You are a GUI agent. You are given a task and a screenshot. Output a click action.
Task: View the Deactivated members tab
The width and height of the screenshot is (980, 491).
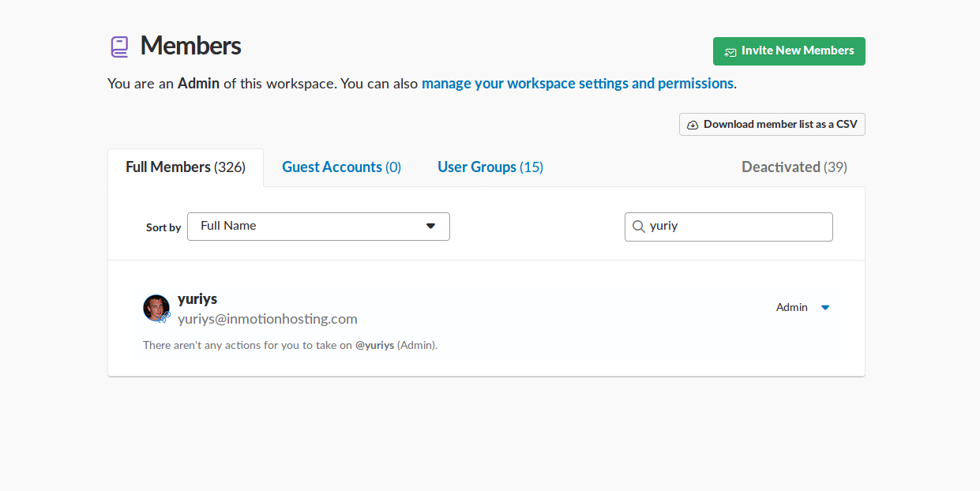[794, 167]
